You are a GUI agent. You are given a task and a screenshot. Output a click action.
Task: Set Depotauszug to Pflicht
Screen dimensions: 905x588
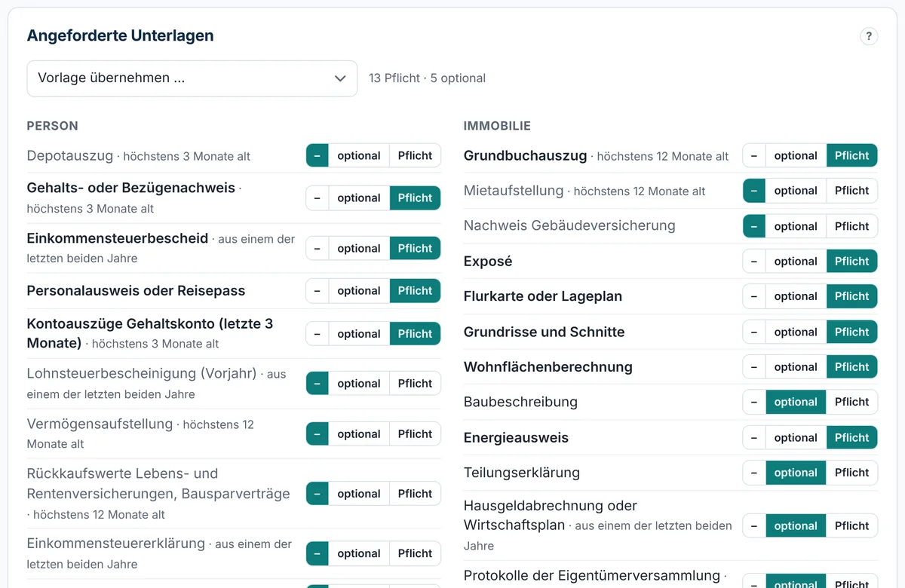[x=415, y=156]
